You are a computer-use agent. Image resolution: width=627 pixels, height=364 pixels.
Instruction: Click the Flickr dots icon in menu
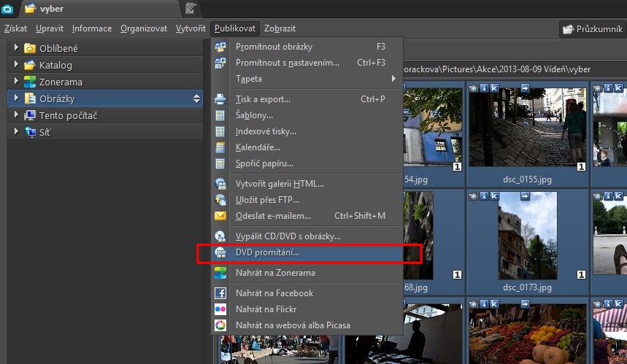click(220, 309)
